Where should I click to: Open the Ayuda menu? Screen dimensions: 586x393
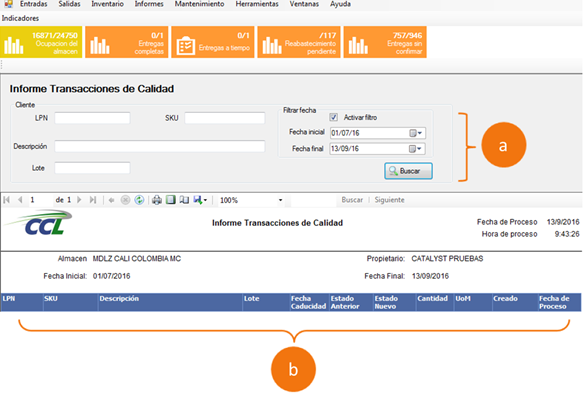click(x=340, y=4)
